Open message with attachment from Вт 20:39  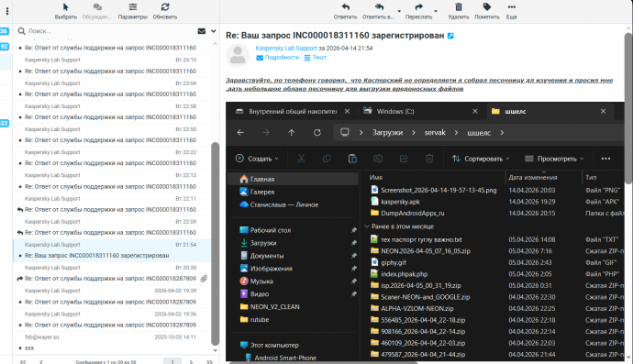pyautogui.click(x=111, y=273)
